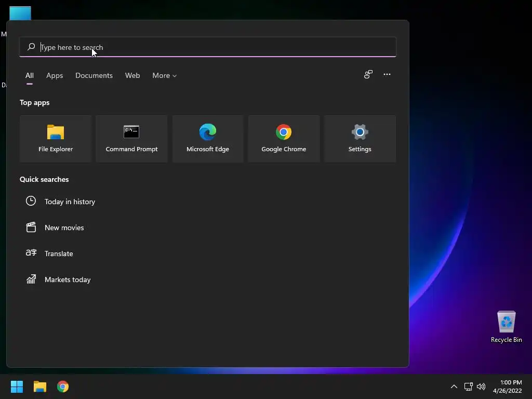
Task: Run the Markets today quick search
Action: (68, 280)
